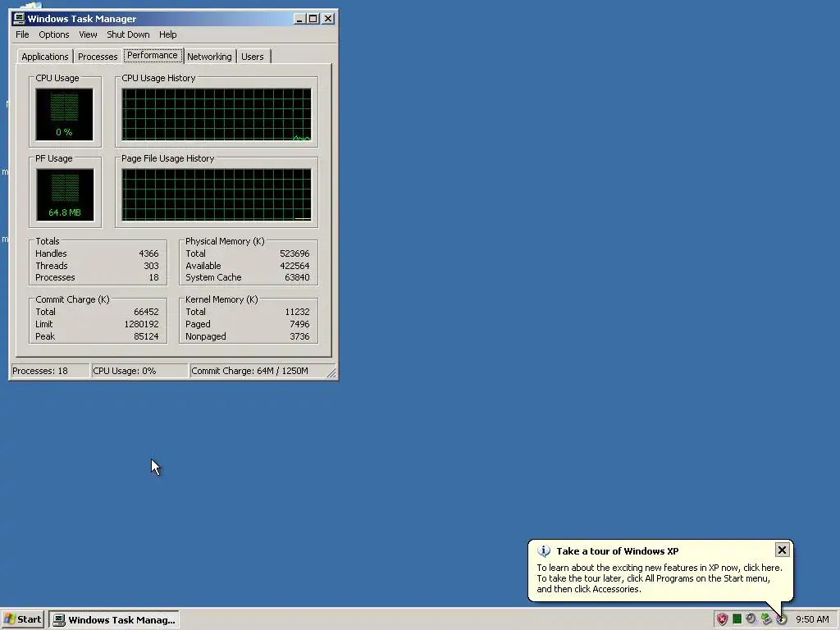
Task: Click Commit Charge Limit 1280192
Action: click(x=141, y=324)
